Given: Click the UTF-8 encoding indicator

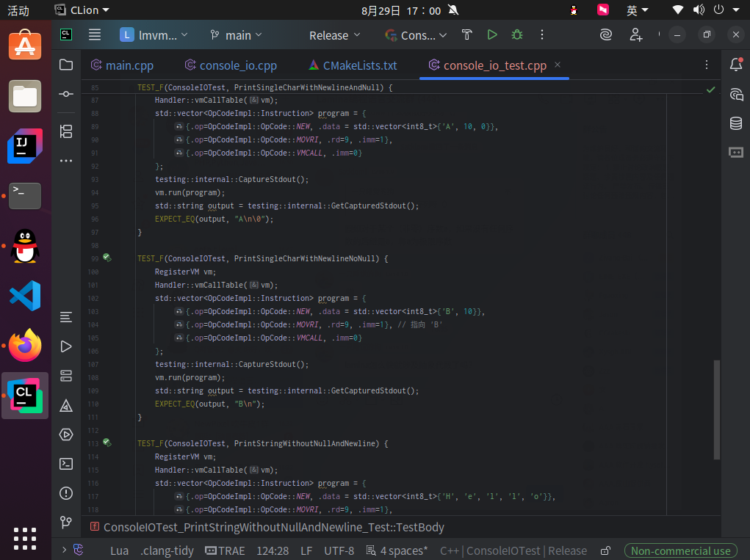Looking at the screenshot, I should coord(339,550).
